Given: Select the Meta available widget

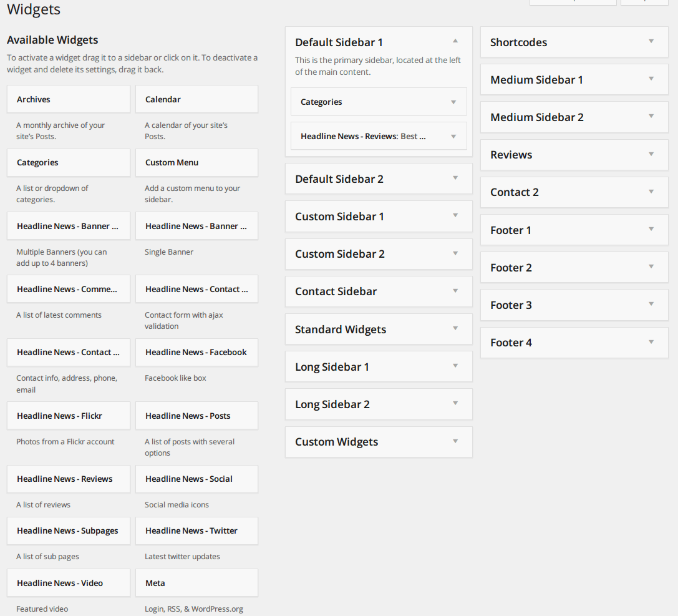Looking at the screenshot, I should (196, 583).
